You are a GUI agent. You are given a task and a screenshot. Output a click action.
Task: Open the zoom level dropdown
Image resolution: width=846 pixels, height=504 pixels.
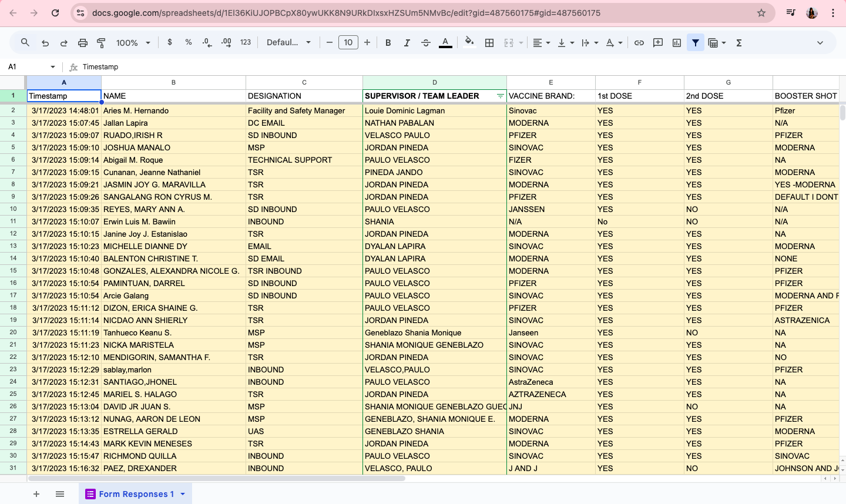(x=133, y=42)
